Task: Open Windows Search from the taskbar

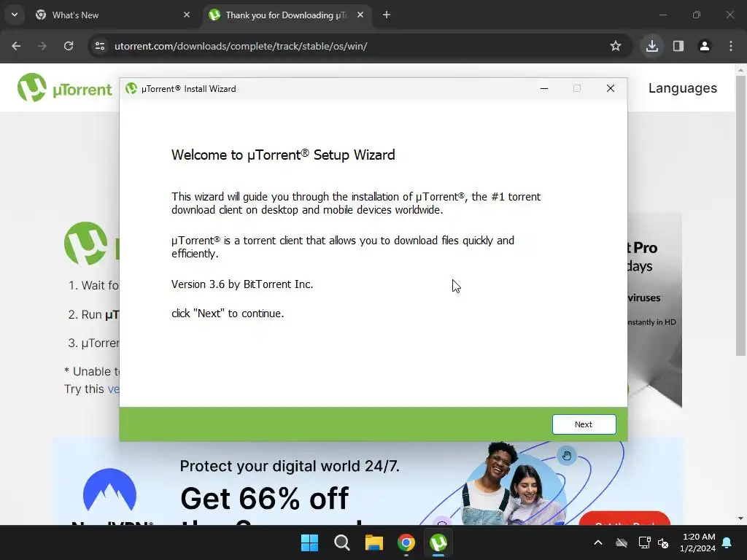Action: 341,542
